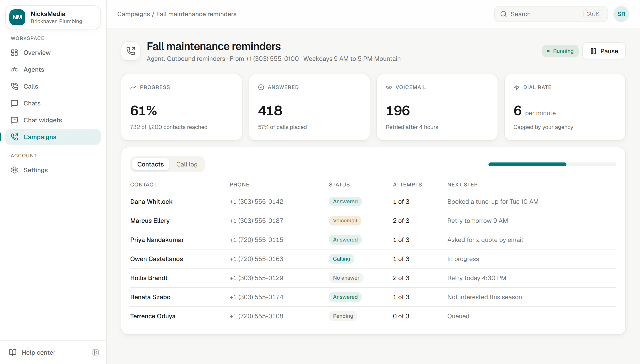The image size is (640, 364).
Task: Click Owen Castellanos's Calling status badge
Action: click(x=341, y=259)
